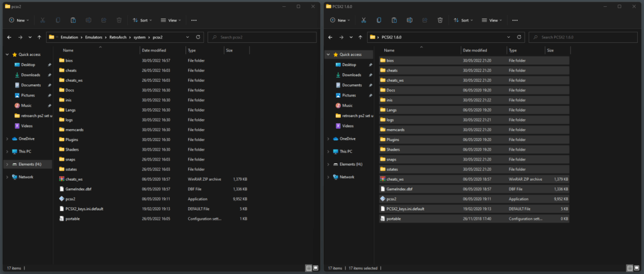Click Back arrow in PCSX2 1.6.0 window
644x274 pixels.
(x=331, y=37)
